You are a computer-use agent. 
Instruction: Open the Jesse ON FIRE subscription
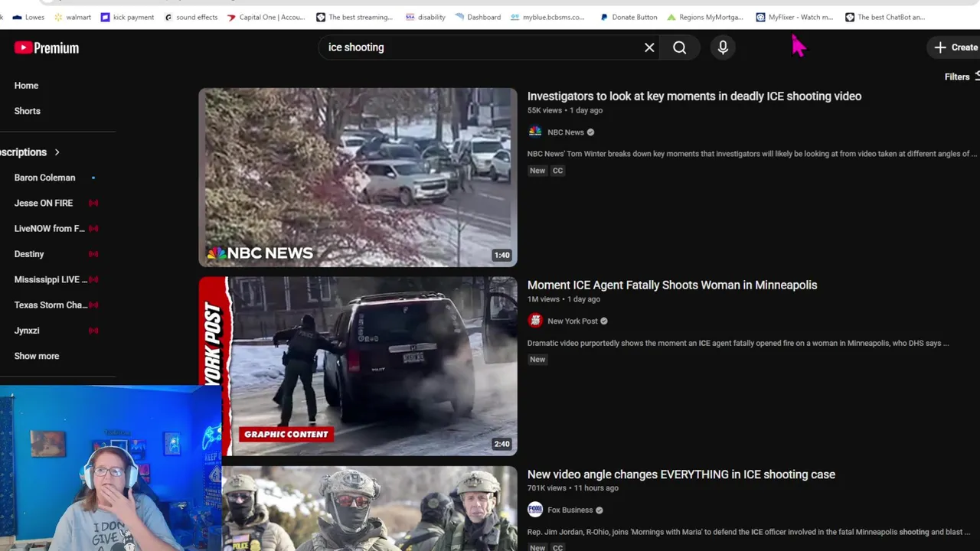(44, 203)
